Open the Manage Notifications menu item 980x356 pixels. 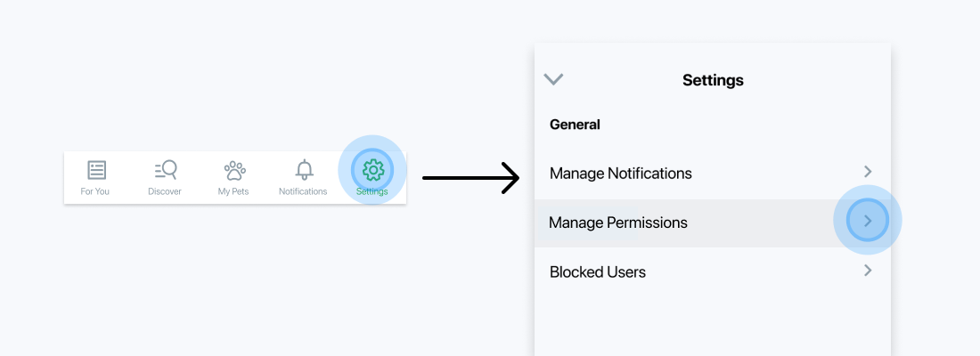[x=620, y=174]
